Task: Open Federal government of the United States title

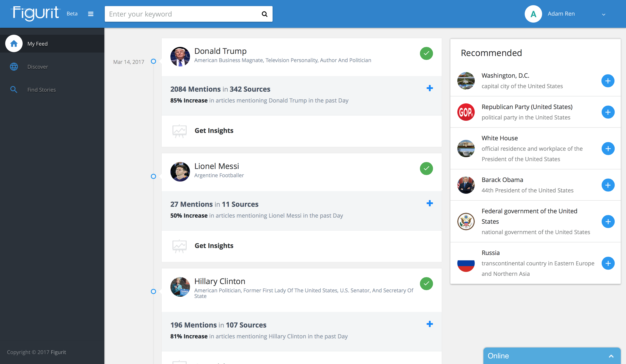Action: pos(529,216)
